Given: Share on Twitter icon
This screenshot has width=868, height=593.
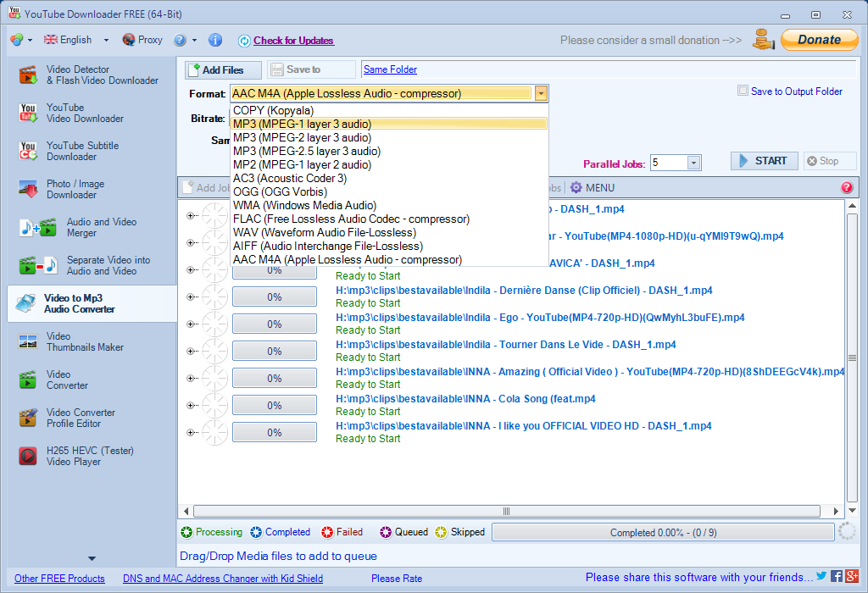Looking at the screenshot, I should pos(821,576).
